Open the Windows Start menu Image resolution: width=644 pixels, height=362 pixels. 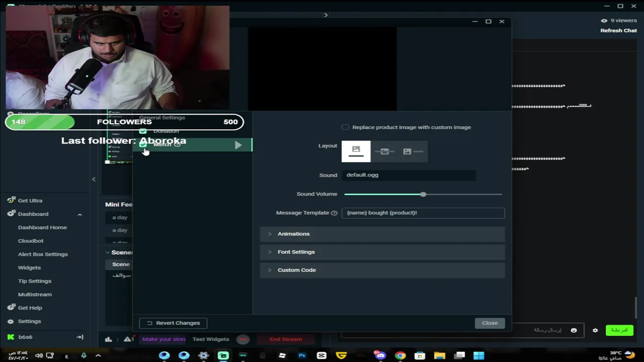[x=478, y=355]
